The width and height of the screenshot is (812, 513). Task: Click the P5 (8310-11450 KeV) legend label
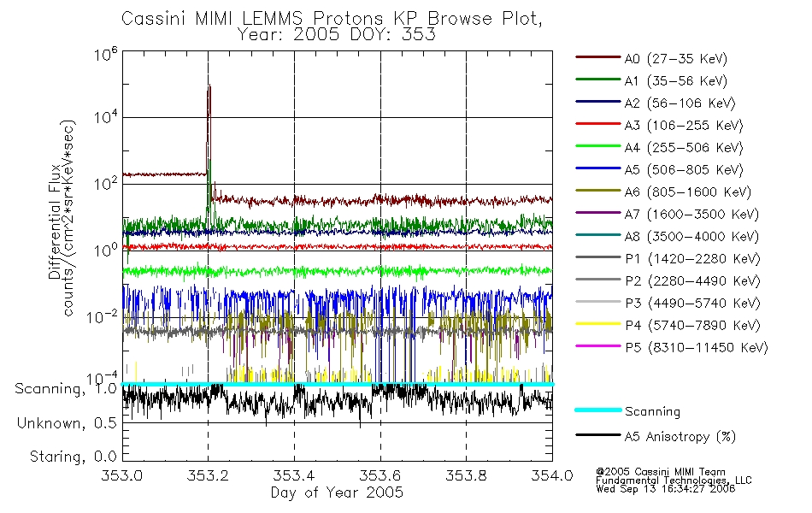(x=697, y=348)
